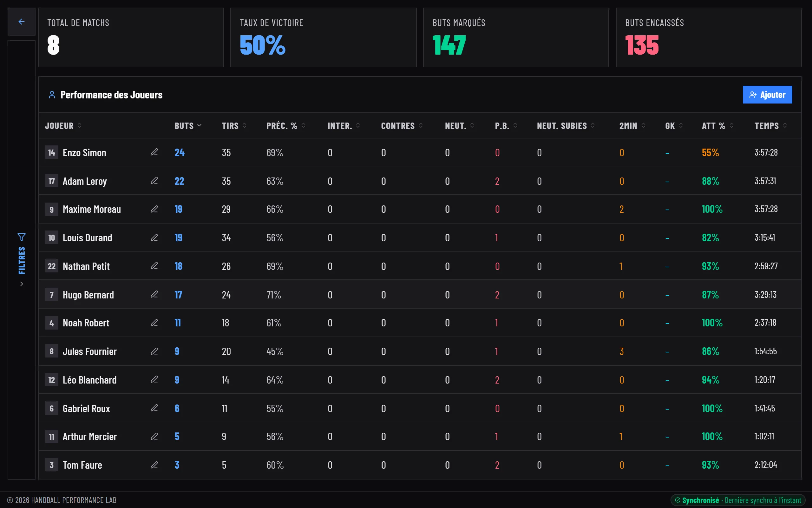The image size is (812, 508).
Task: Edit Nathan Petit with the pencil icon
Action: click(154, 266)
